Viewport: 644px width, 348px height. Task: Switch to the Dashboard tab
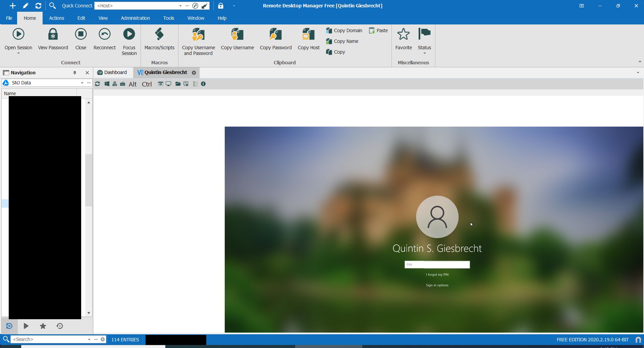point(112,72)
